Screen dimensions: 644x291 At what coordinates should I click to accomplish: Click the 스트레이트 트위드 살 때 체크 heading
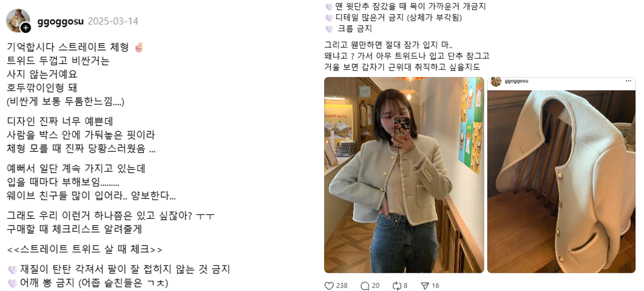85,250
